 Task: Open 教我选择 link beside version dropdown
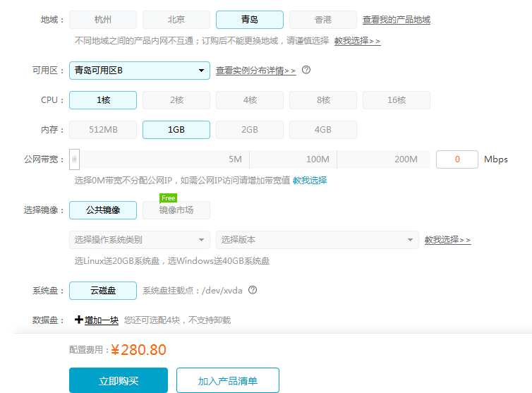tap(447, 240)
